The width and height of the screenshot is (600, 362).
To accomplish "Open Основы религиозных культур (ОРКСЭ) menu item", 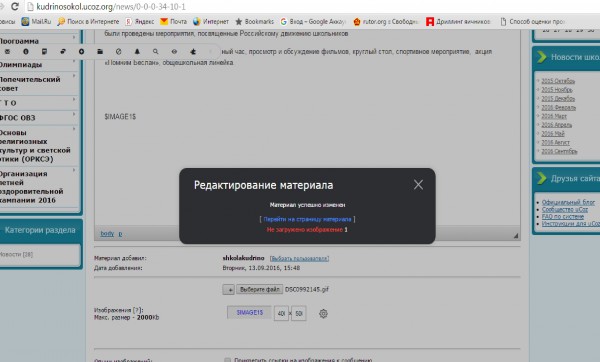I will pos(35,146).
